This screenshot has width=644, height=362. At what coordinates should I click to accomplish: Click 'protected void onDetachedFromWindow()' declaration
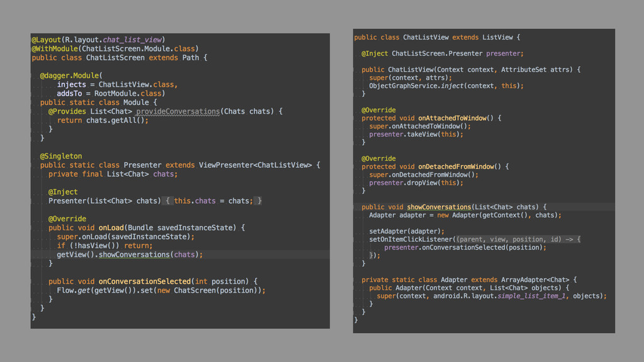tap(431, 167)
